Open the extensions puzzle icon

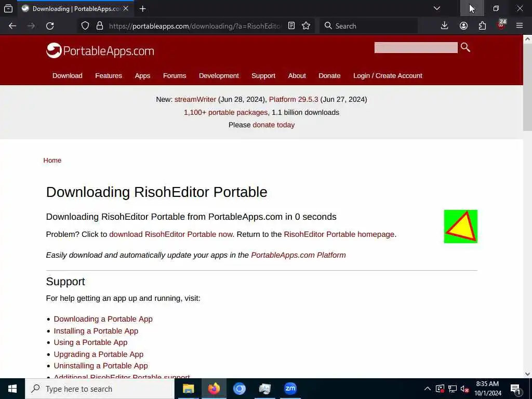[x=482, y=26]
